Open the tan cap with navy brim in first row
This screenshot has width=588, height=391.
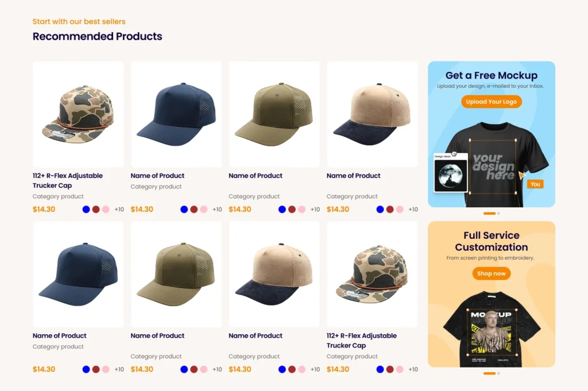(372, 114)
